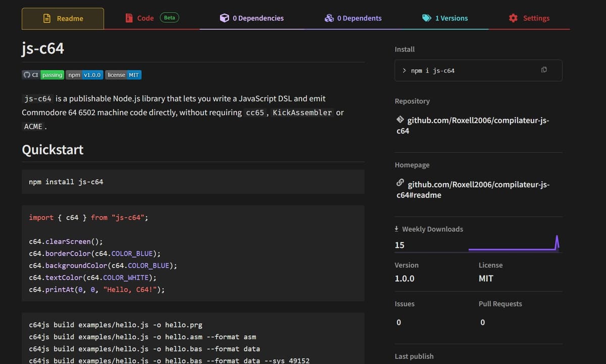Open the 1 Versions tab

click(x=445, y=18)
